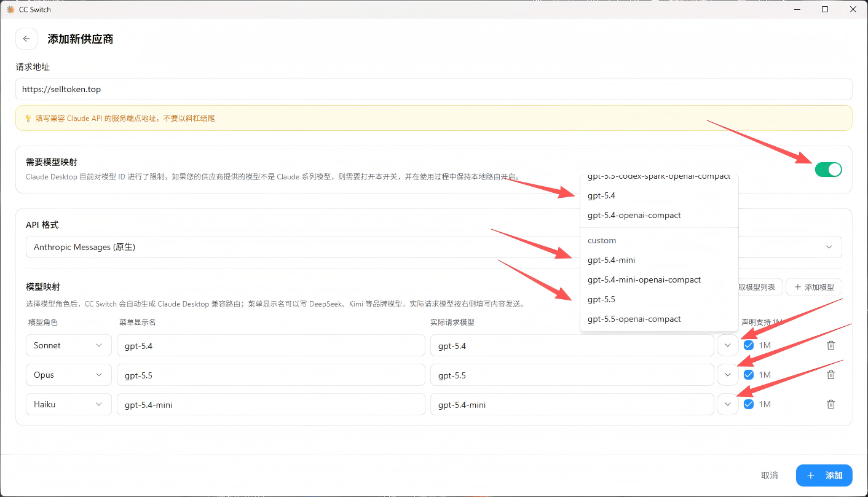Select gpt-5.5-openai-compact in the model list
868x497 pixels.
[659, 319]
